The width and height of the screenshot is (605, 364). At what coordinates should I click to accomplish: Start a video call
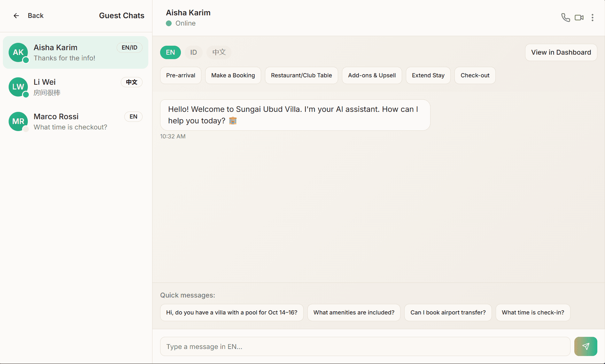pyautogui.click(x=579, y=18)
